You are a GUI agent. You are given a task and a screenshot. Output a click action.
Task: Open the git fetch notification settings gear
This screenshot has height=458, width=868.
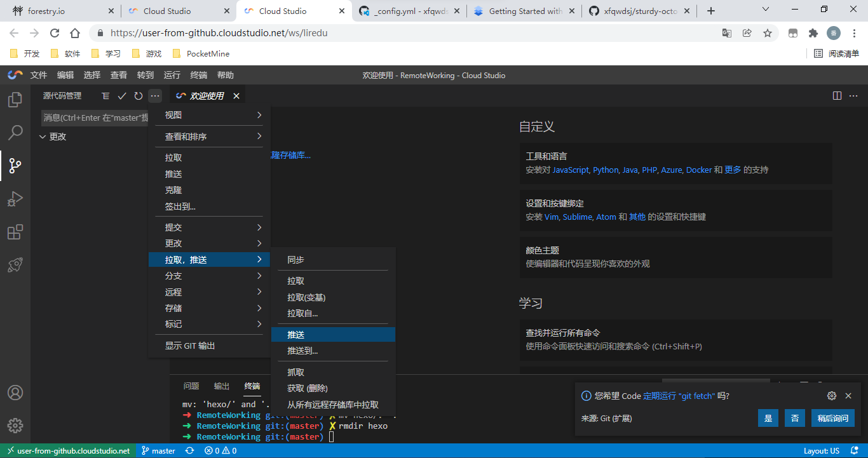pos(832,396)
